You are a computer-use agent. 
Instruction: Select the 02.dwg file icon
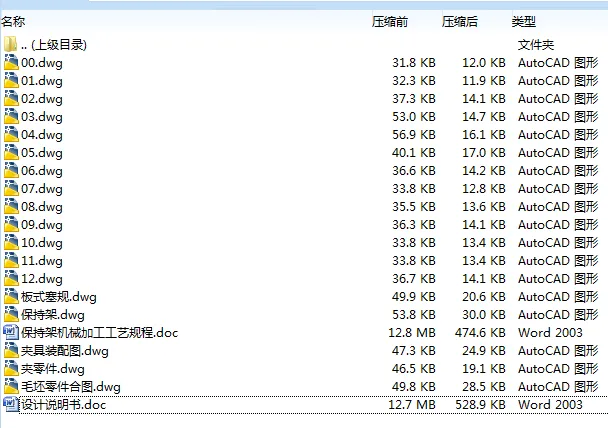pos(11,98)
